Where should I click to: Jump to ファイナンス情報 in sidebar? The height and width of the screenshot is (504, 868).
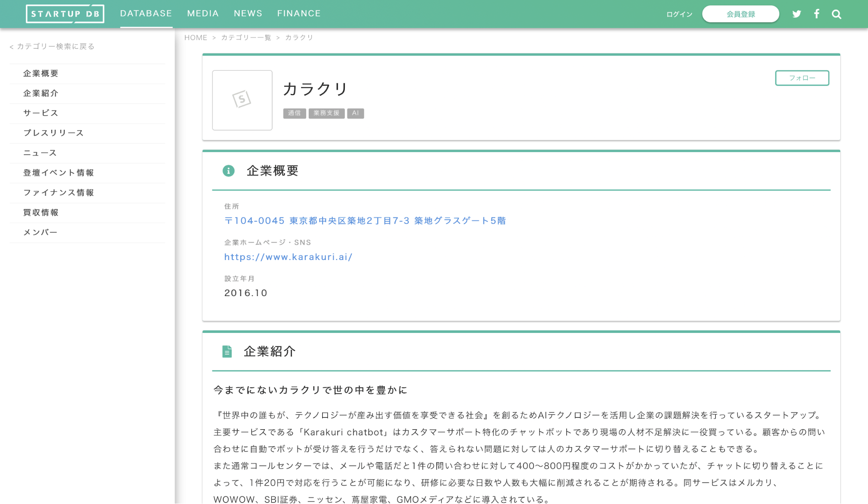tap(59, 192)
